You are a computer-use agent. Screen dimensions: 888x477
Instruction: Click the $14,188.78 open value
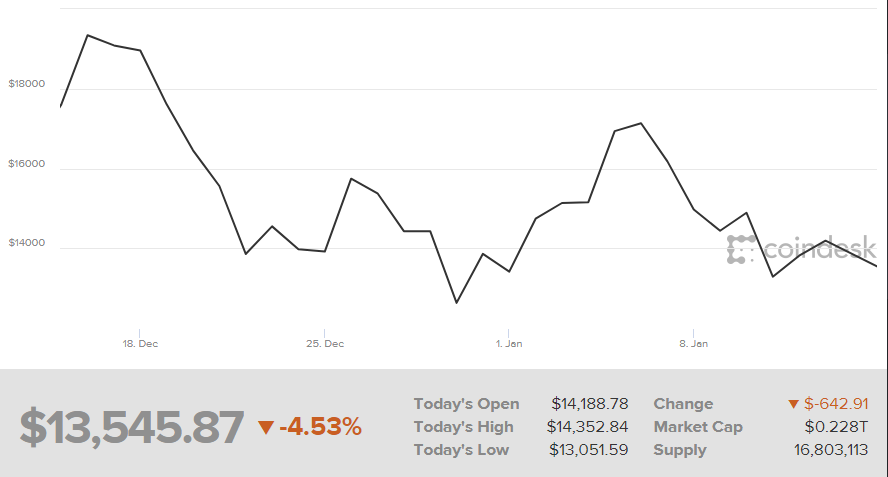(589, 404)
